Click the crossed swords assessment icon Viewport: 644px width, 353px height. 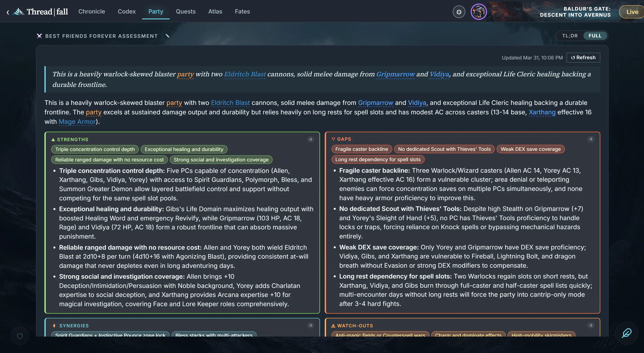(x=39, y=36)
